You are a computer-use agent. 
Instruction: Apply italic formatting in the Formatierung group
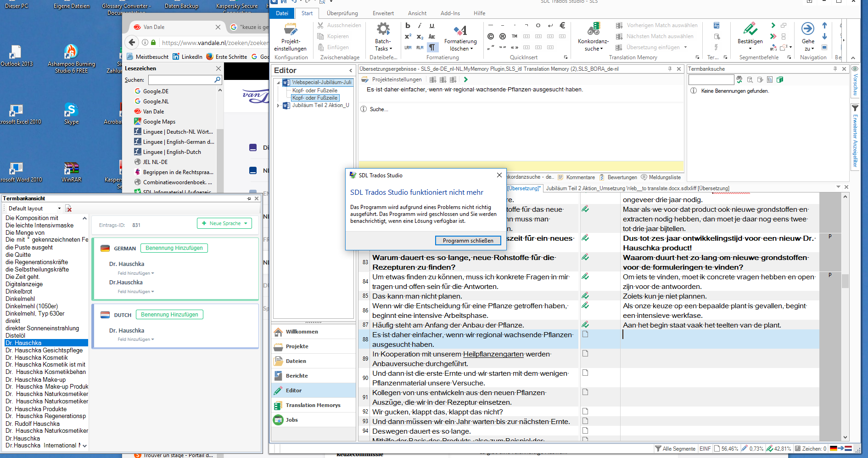420,26
